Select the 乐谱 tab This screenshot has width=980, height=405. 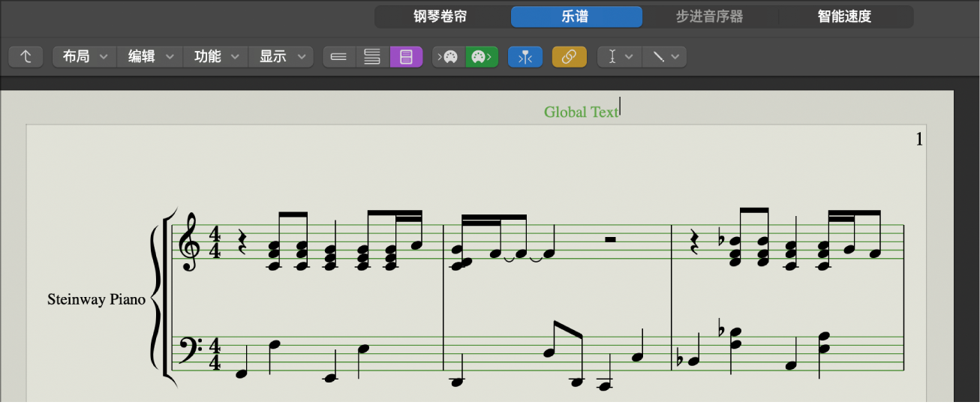click(576, 16)
